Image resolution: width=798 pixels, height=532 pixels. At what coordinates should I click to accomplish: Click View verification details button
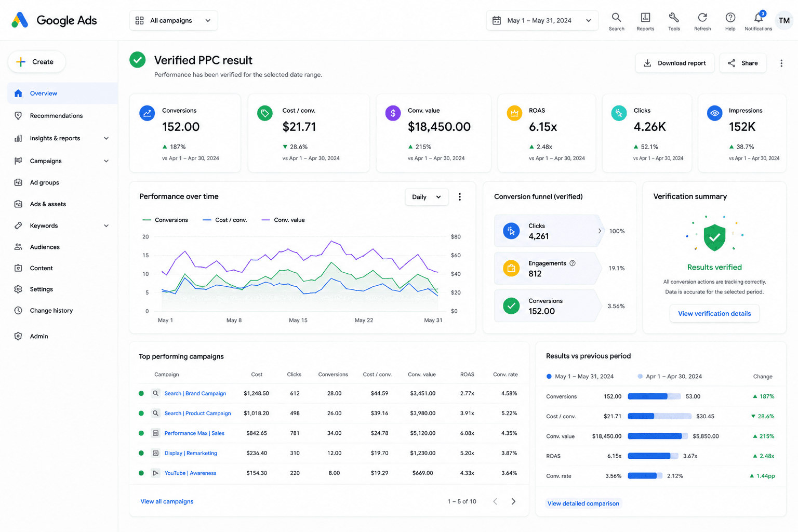[714, 314]
